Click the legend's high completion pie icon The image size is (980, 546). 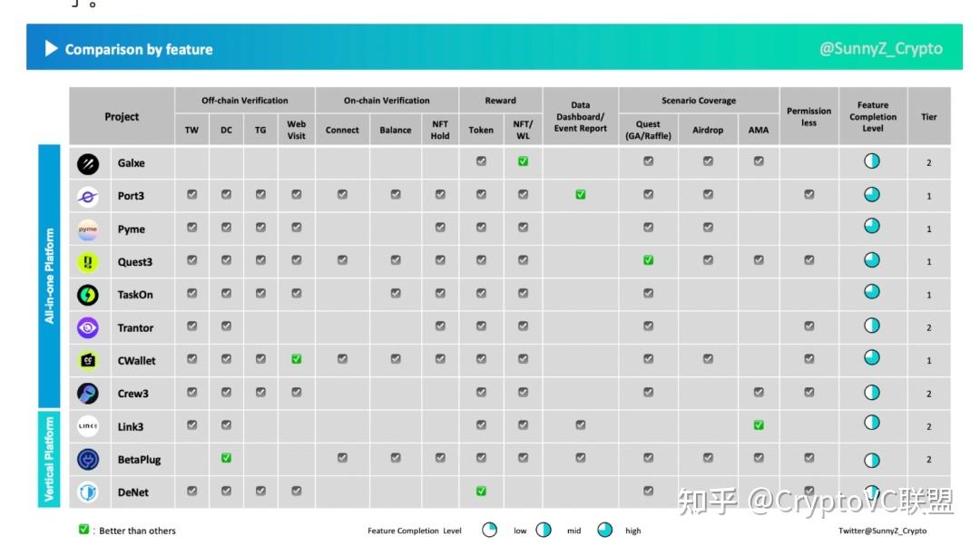pos(605,531)
